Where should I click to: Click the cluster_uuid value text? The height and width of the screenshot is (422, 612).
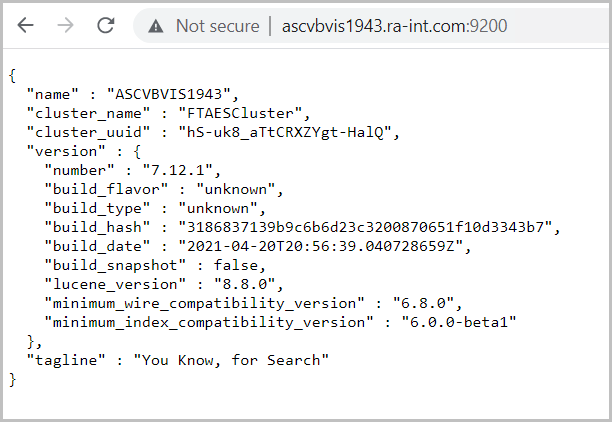coord(285,132)
